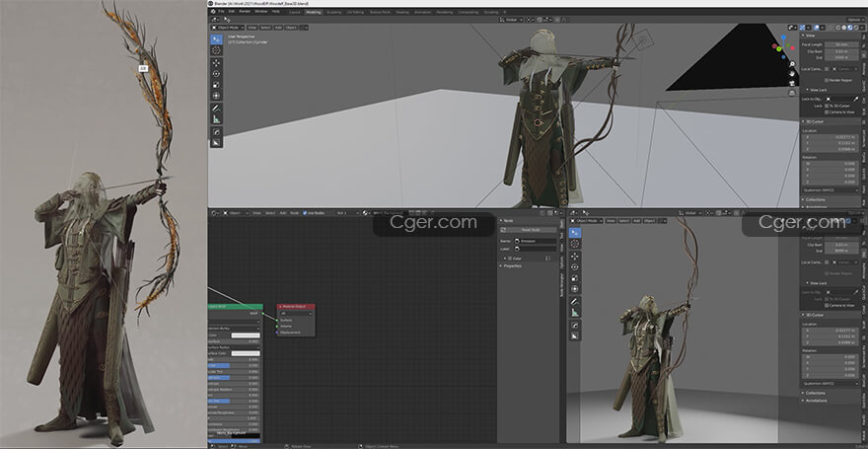
Task: Click the Blender logo in menu bar
Action: 213,11
